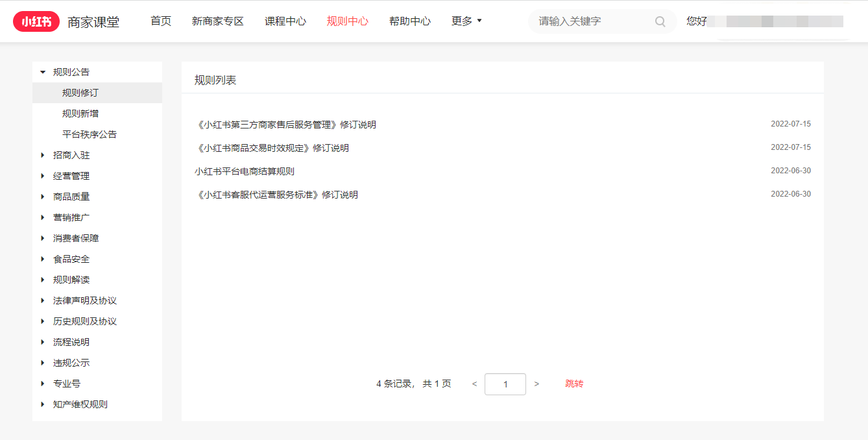Click the 4 条记录 count text
This screenshot has height=440, width=868.
click(394, 384)
